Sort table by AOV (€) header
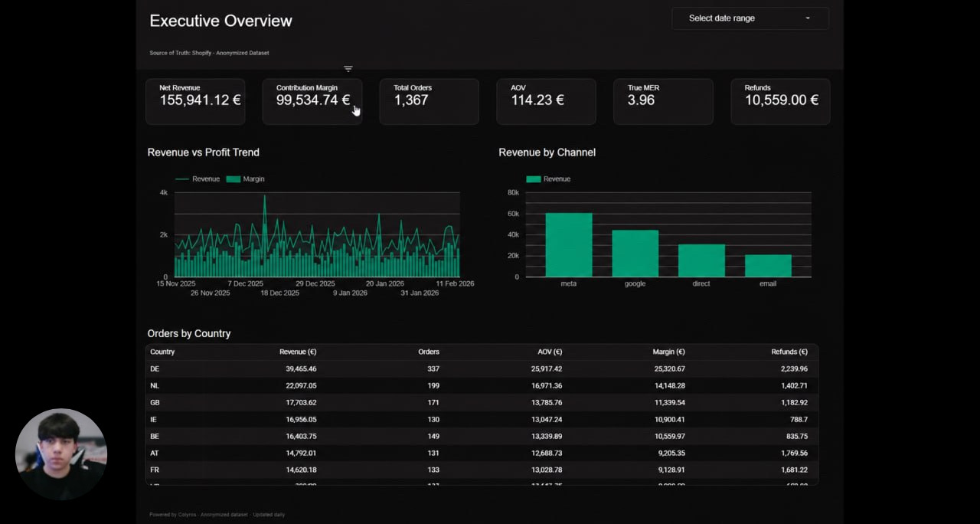 [550, 352]
